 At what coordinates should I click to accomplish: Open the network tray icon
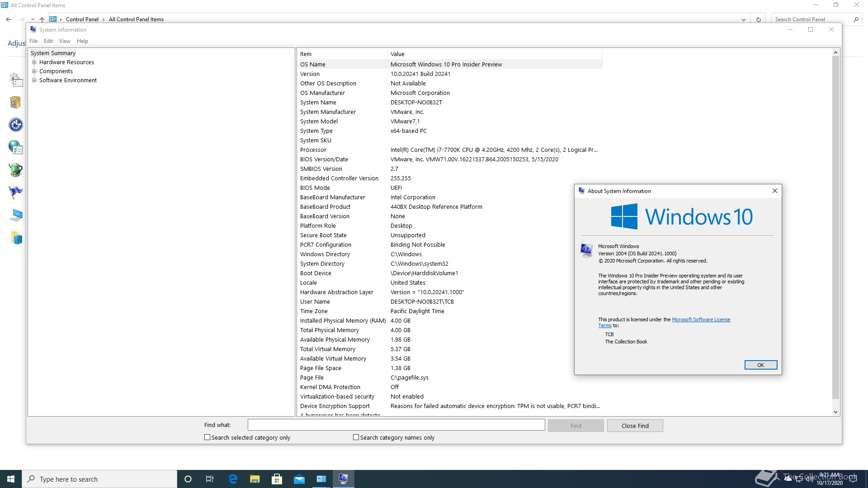pos(798,479)
